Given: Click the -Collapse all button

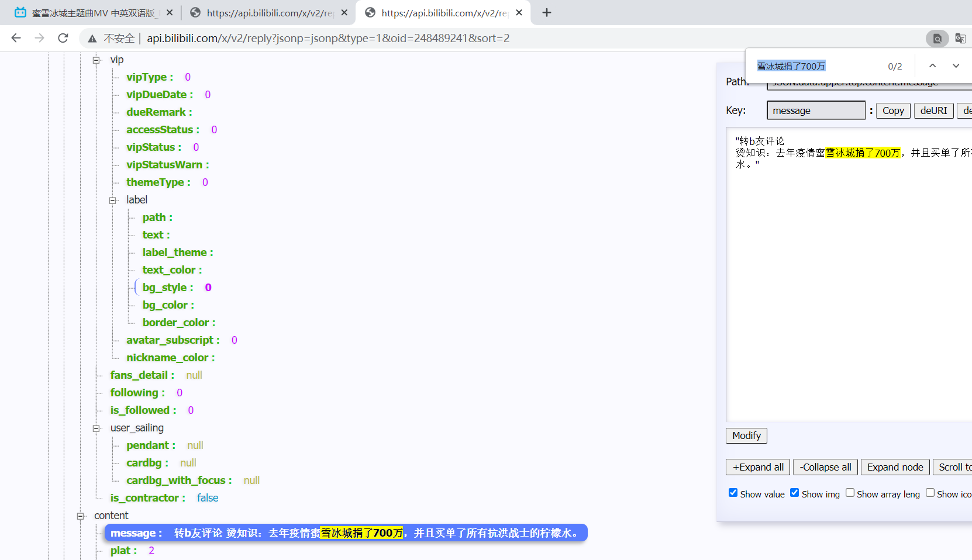Looking at the screenshot, I should tap(825, 467).
